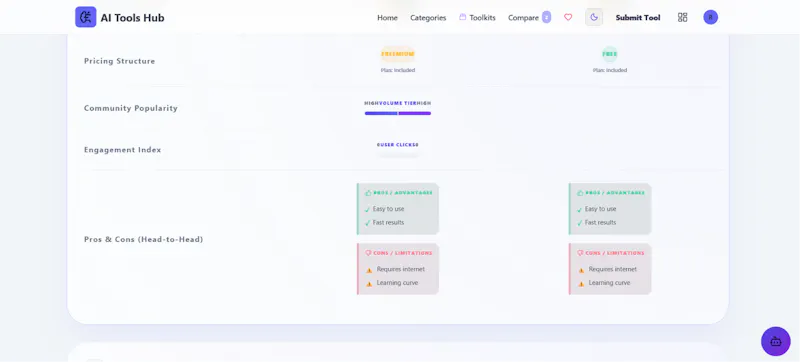The width and height of the screenshot is (800, 362).
Task: Click the Compare count badge
Action: click(x=546, y=17)
